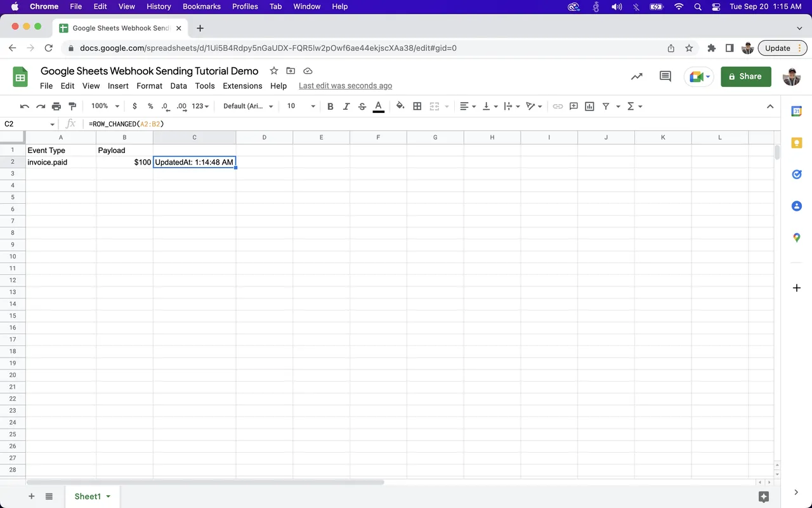Viewport: 812px width, 508px height.
Task: Open the Extensions menu
Action: point(242,86)
